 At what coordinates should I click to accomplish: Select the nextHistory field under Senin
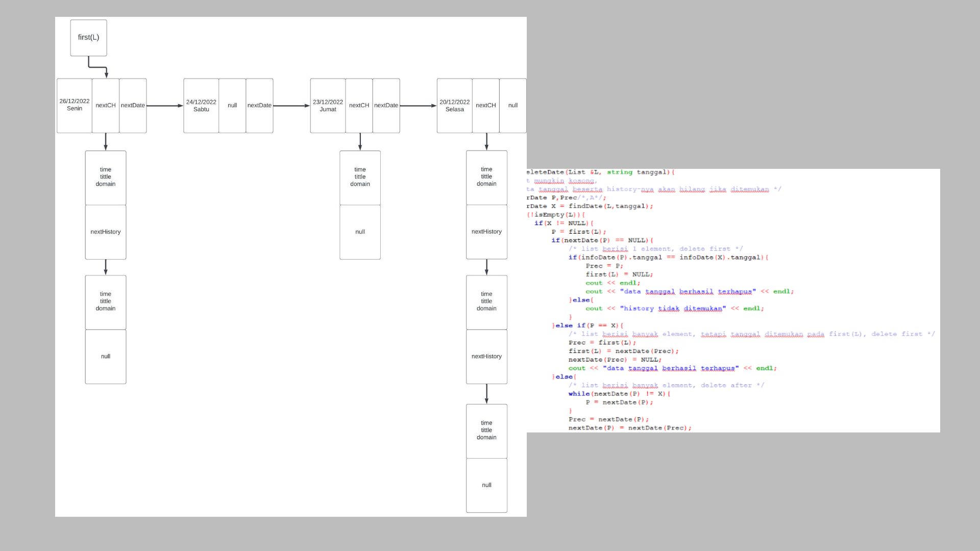point(105,231)
